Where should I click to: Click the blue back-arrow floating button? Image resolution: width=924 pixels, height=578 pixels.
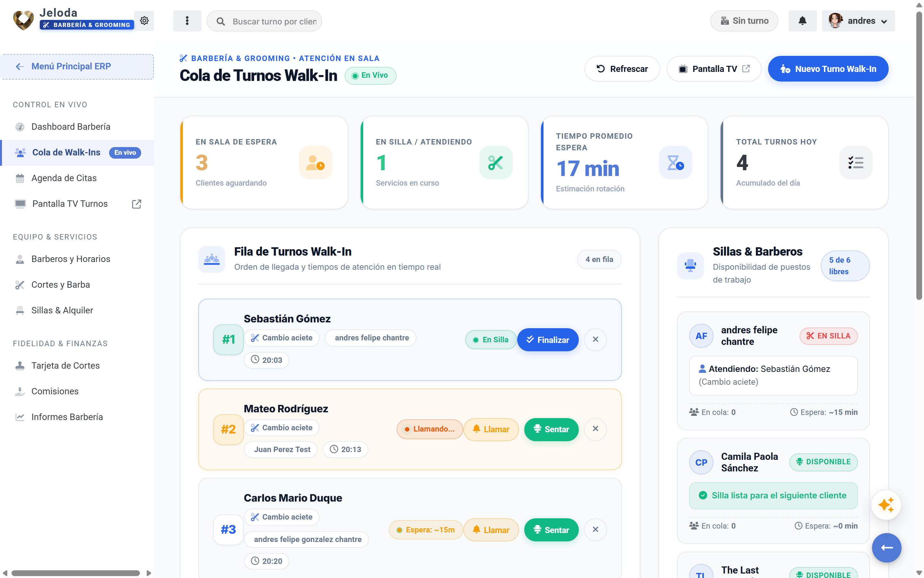[x=886, y=547]
